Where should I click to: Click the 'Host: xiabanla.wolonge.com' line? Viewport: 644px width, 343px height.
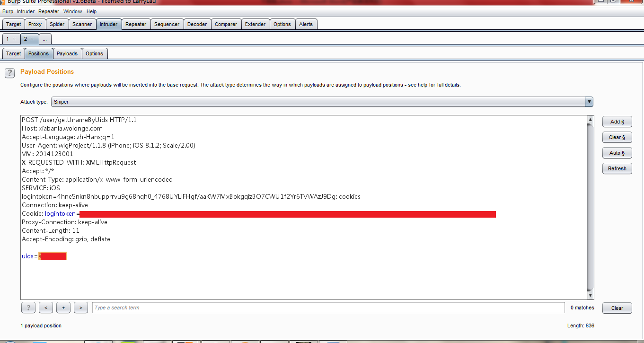[x=62, y=129]
